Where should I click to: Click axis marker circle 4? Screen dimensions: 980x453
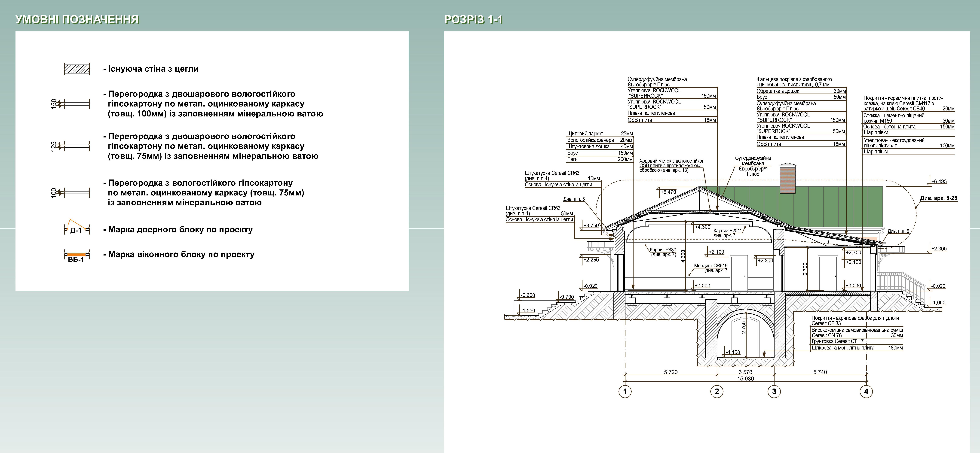click(866, 391)
